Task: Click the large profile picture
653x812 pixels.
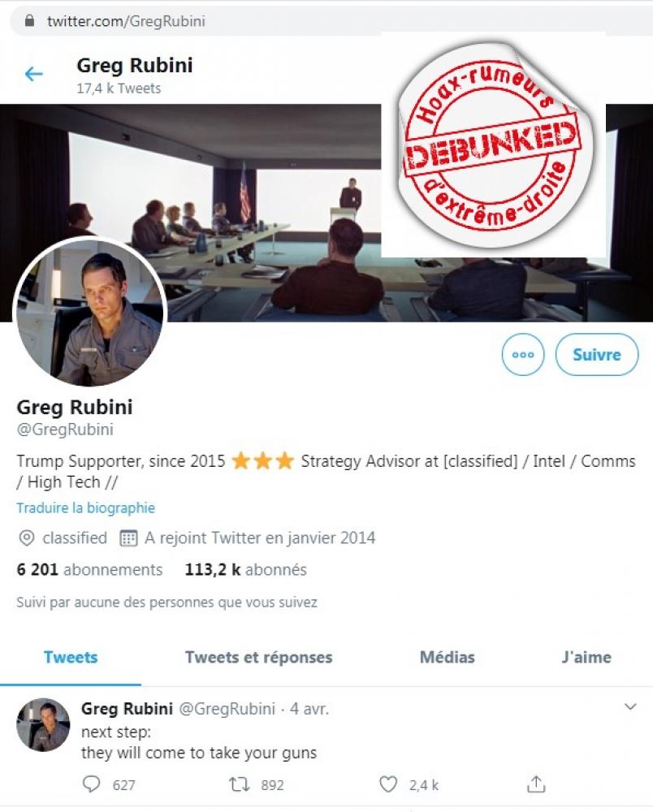Action: click(x=89, y=313)
